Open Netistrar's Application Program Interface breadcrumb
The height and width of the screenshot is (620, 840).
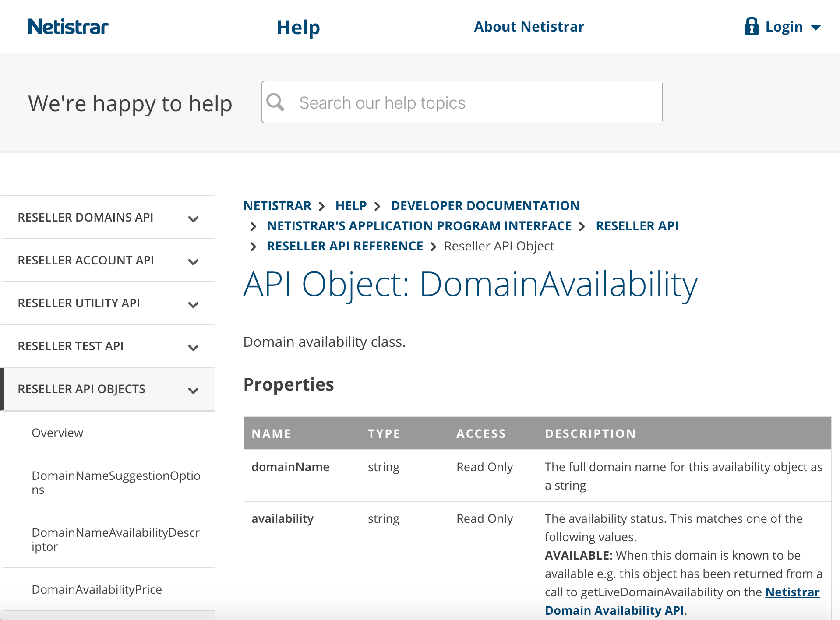point(419,225)
